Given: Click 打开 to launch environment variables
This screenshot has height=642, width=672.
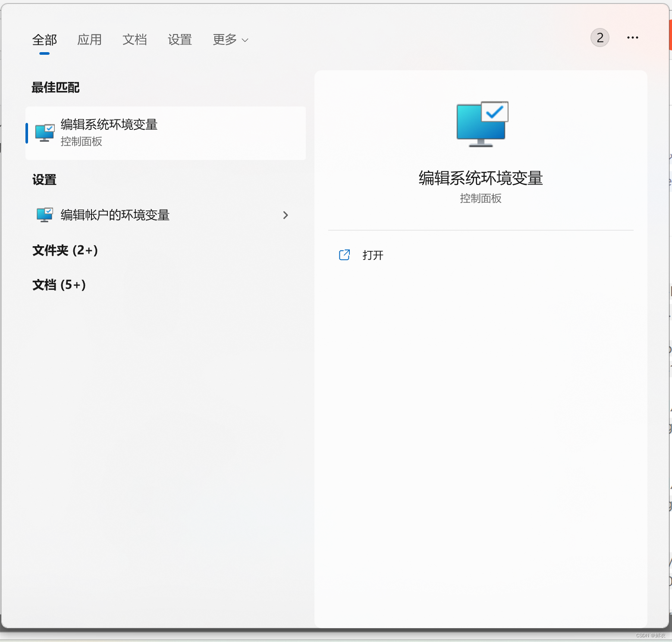Looking at the screenshot, I should pyautogui.click(x=373, y=255).
